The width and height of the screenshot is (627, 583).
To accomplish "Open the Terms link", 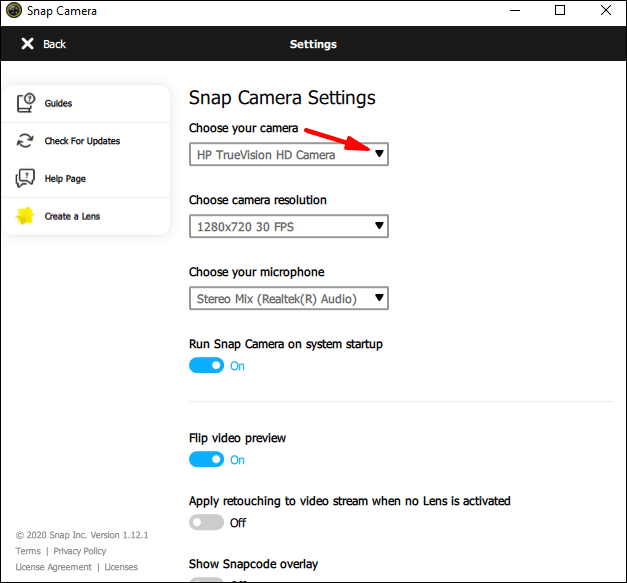I will [x=28, y=551].
